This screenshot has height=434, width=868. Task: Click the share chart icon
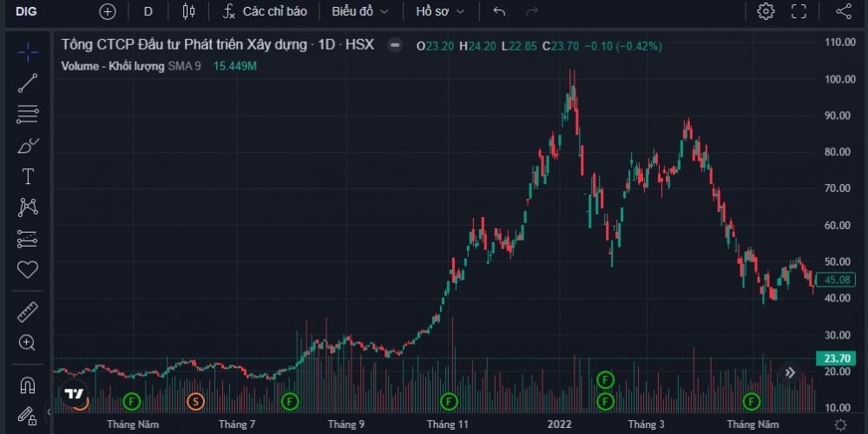(844, 11)
